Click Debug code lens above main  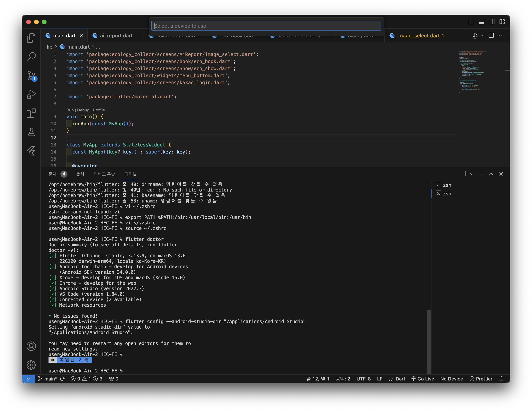tap(83, 110)
